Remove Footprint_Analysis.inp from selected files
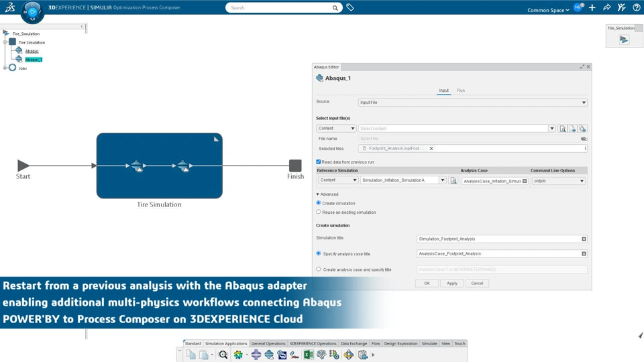644x362 pixels. pyautogui.click(x=431, y=149)
